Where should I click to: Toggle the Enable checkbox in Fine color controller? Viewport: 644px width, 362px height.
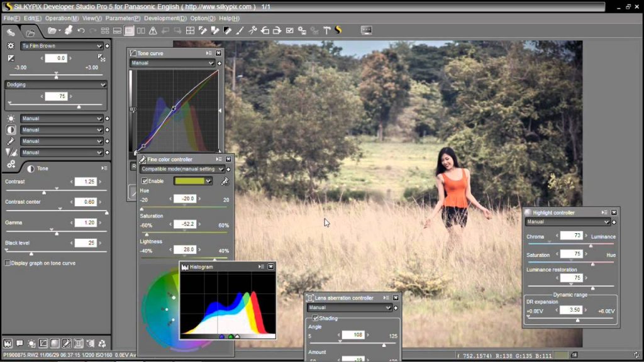[145, 181]
